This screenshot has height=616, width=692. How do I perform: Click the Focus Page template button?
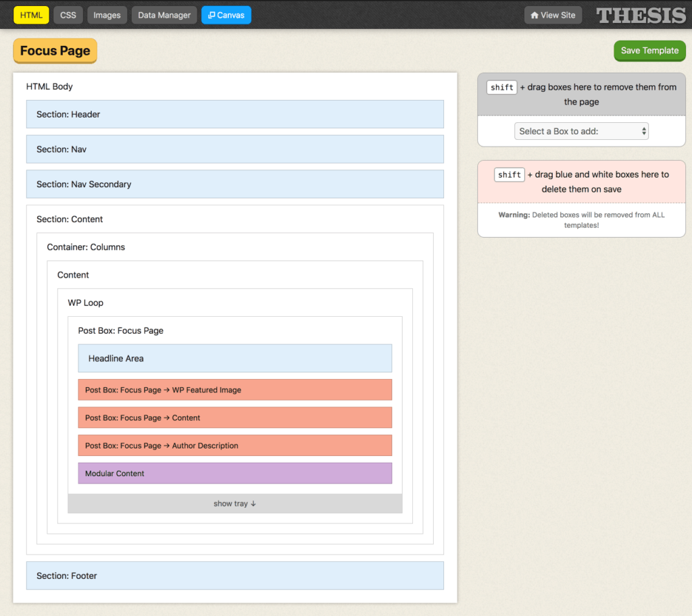click(54, 51)
